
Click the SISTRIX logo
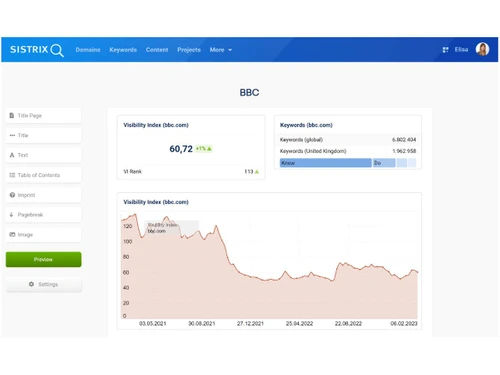[37, 50]
